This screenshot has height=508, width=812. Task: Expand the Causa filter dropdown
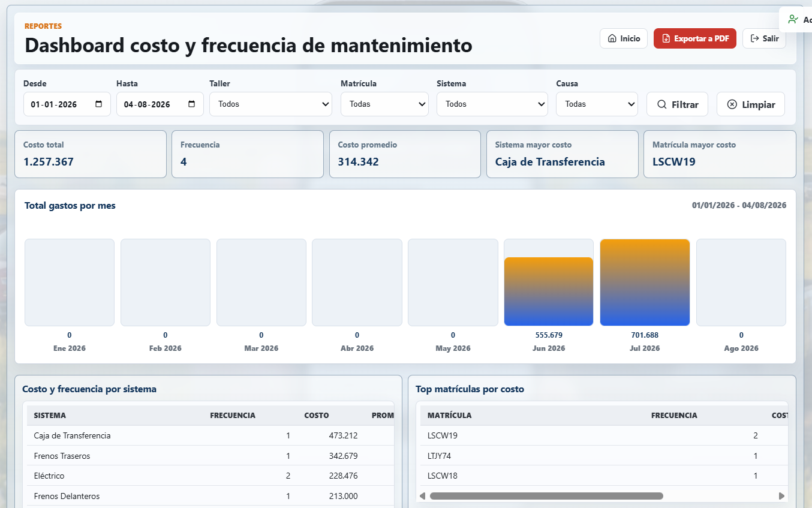(597, 104)
